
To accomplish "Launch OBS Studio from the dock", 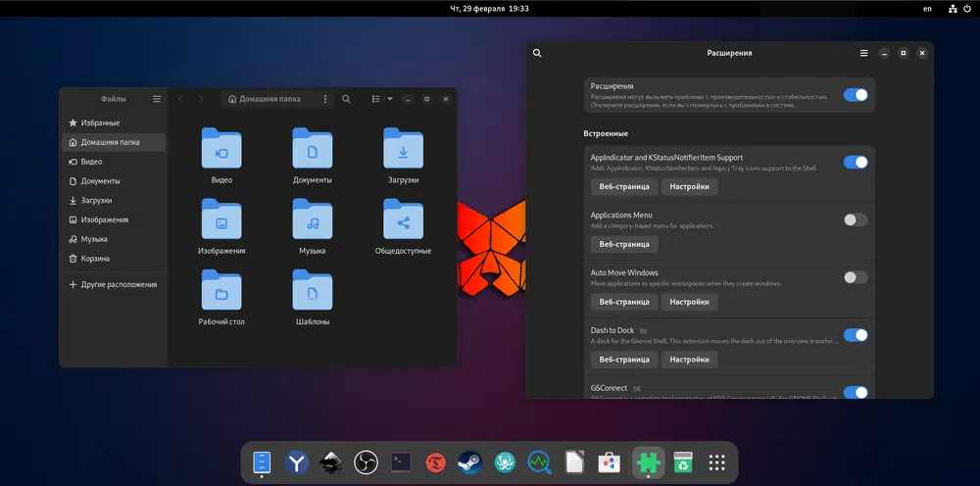I will click(366, 462).
